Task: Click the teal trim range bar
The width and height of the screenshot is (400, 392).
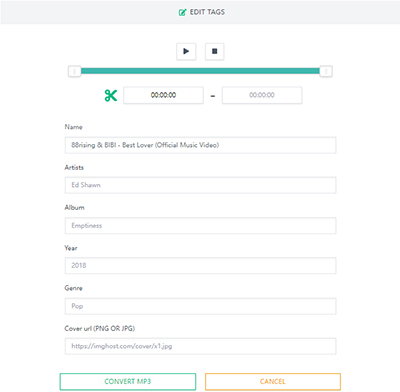Action: (200, 71)
